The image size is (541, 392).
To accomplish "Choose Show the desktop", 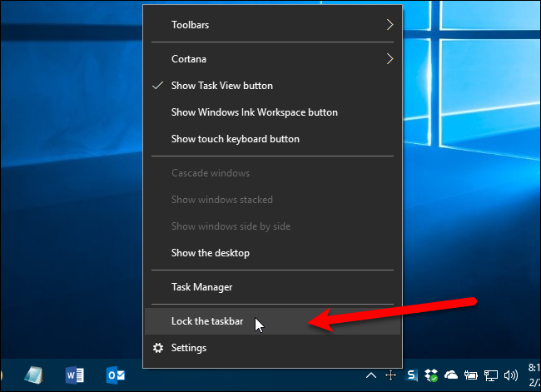I will tap(210, 253).
